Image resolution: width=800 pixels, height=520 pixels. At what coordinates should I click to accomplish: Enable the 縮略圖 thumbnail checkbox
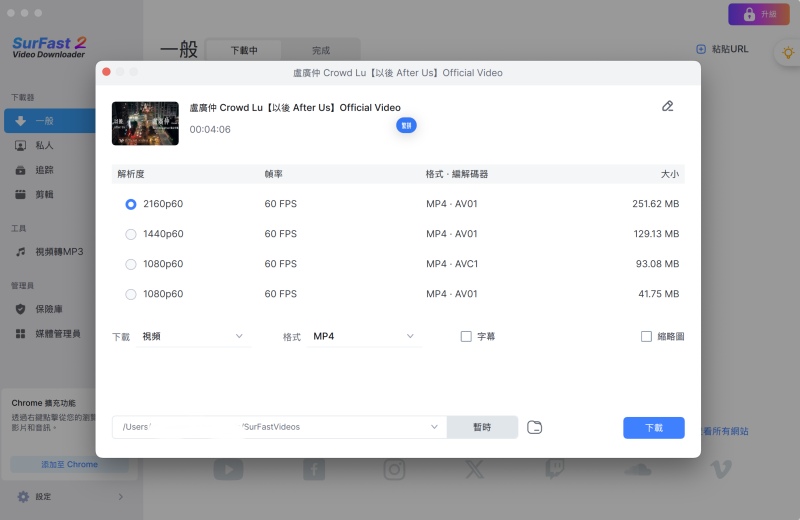646,336
